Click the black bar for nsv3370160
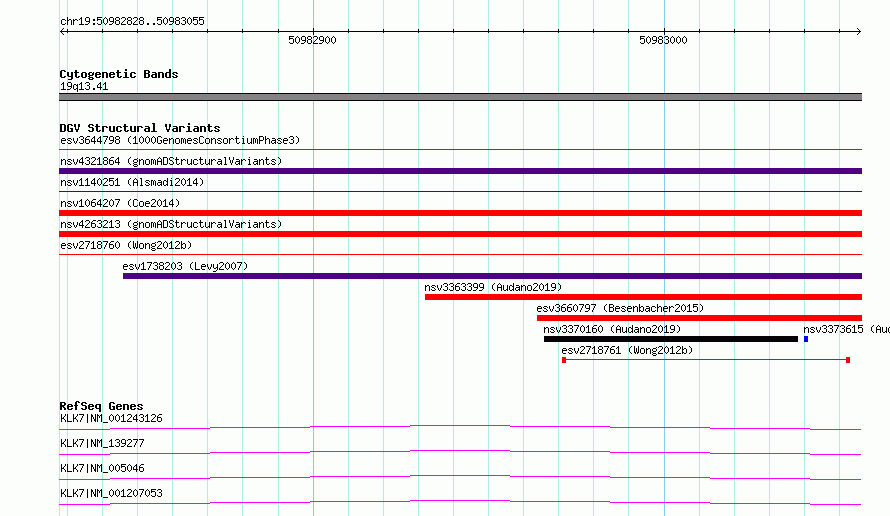This screenshot has width=890, height=516. (x=671, y=339)
